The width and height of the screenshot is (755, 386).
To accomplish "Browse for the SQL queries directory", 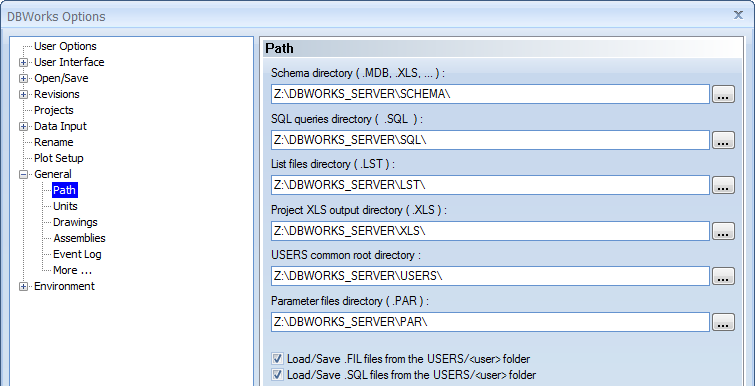I will (723, 140).
